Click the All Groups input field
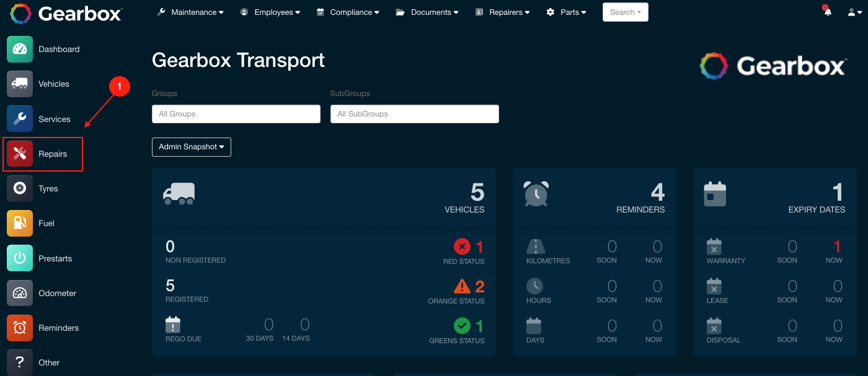This screenshot has height=376, width=868. click(236, 114)
